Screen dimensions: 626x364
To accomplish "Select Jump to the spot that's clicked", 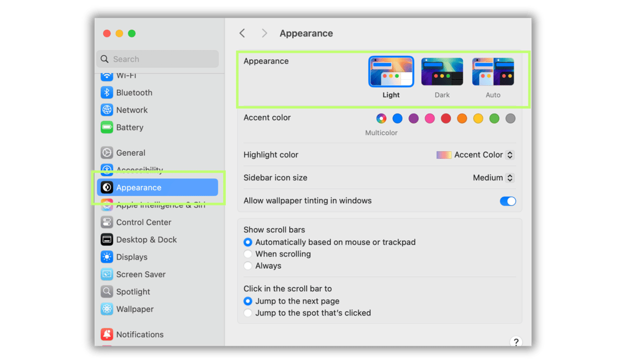I will click(x=248, y=313).
